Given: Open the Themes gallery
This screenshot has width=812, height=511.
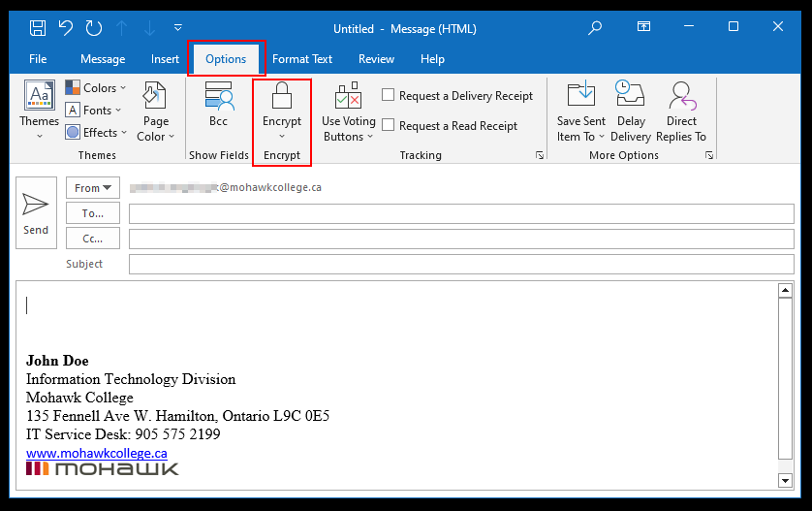Looking at the screenshot, I should [39, 109].
